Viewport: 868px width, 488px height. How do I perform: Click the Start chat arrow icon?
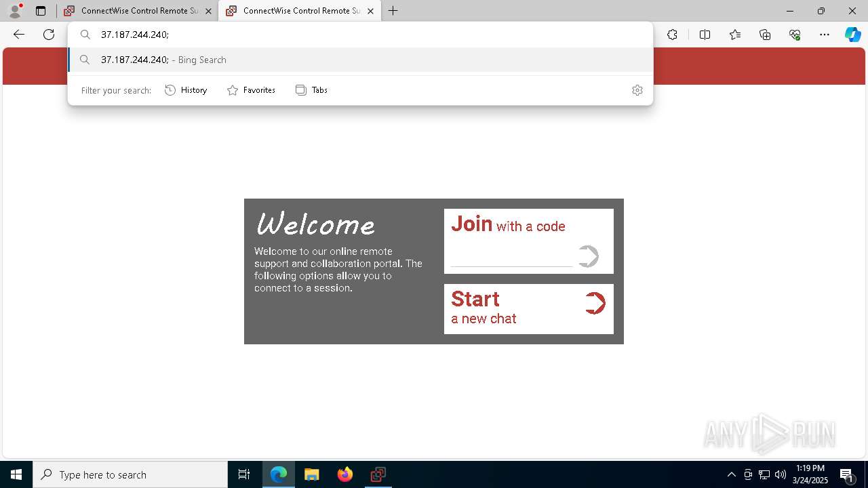[595, 303]
